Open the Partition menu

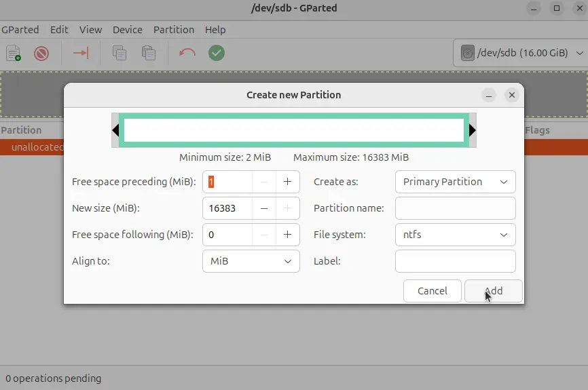(x=174, y=30)
